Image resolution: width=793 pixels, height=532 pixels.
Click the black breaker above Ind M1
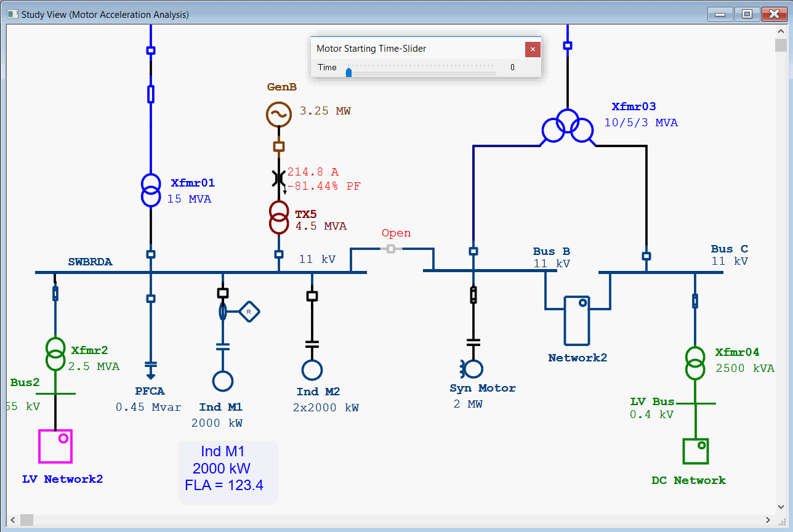[223, 293]
